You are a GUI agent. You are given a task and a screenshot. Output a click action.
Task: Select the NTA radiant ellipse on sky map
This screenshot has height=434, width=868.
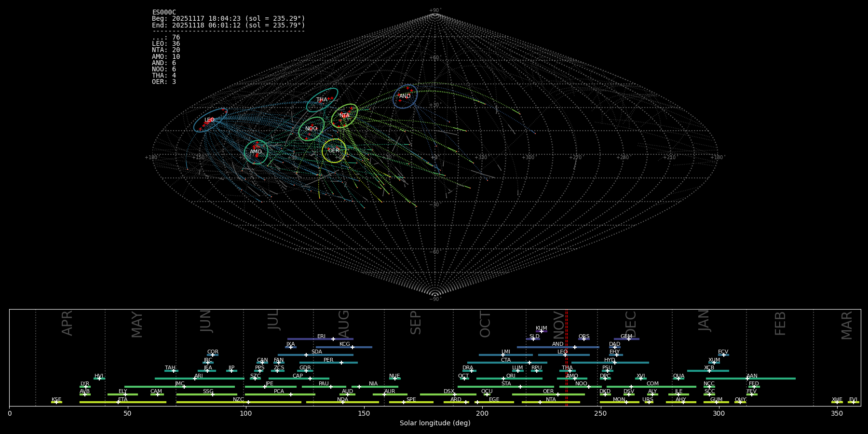coord(344,116)
